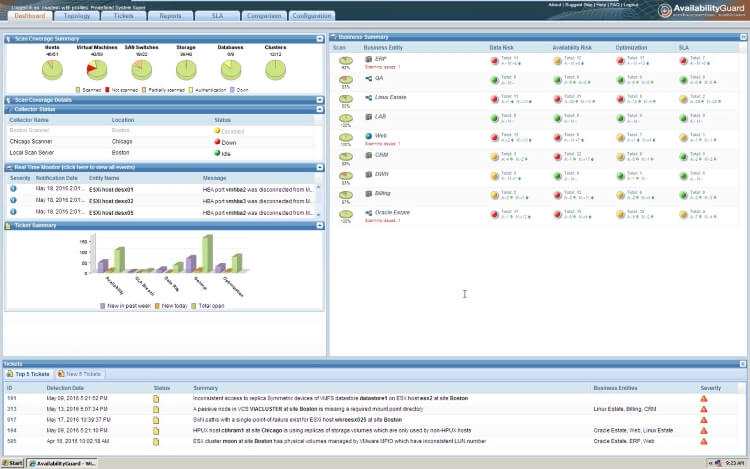This screenshot has width=750, height=469.
Task: Click the AvailabilityGuard taskbar window button
Action: tap(62, 463)
